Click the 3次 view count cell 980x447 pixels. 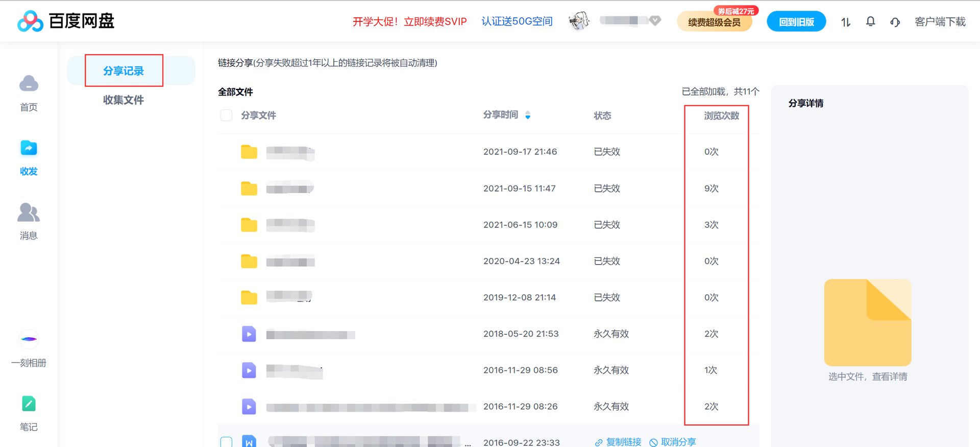click(711, 225)
